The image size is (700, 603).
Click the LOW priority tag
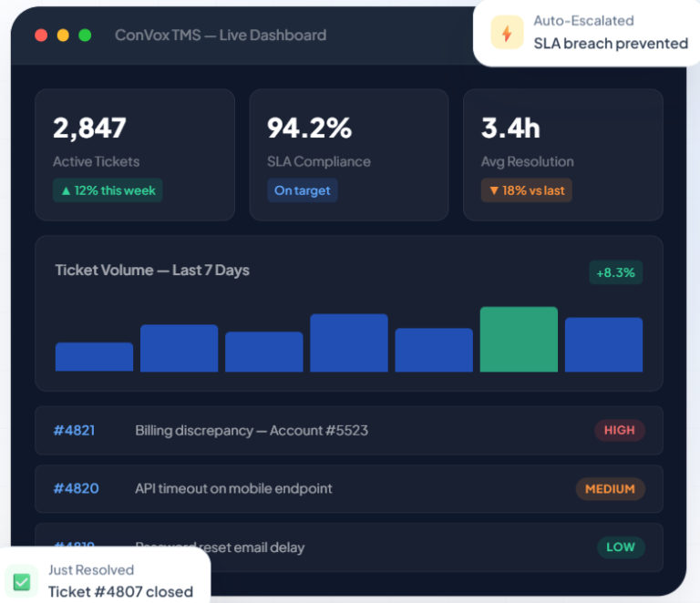pyautogui.click(x=621, y=547)
